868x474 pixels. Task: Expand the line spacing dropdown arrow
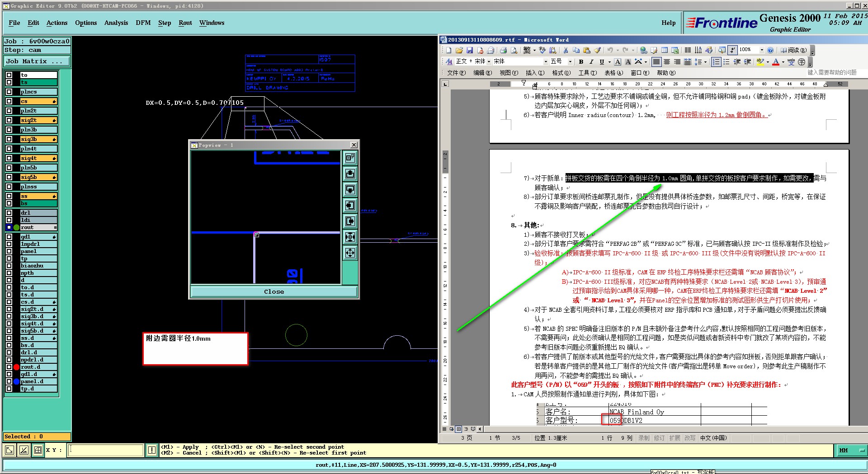(705, 62)
